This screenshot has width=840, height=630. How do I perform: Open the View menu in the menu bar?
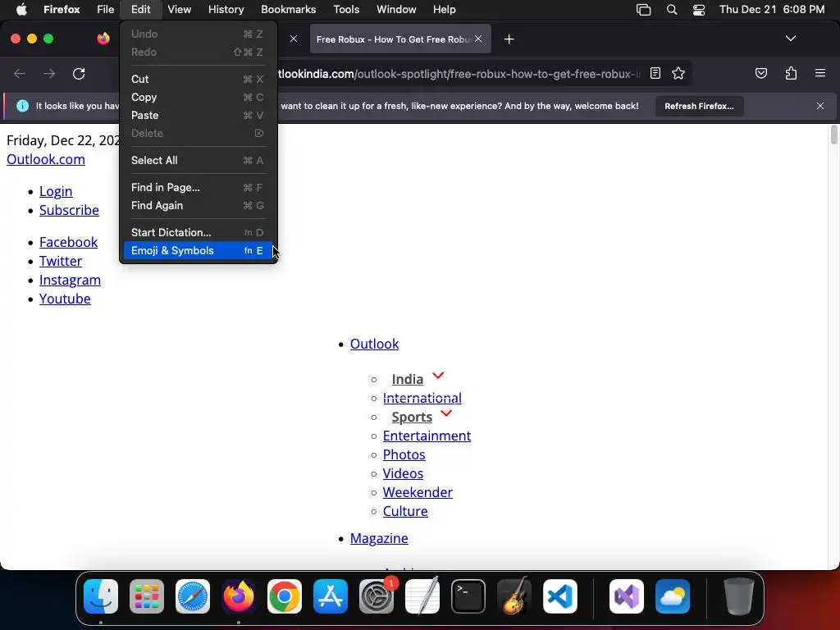pos(179,10)
